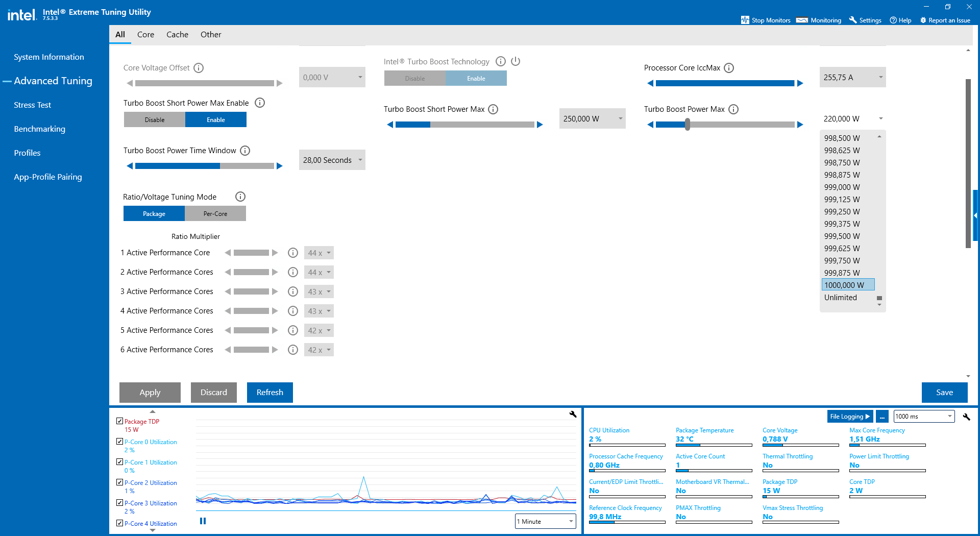Click Turbo Boost Power Max slider thumb
This screenshot has height=536, width=980.
688,125
